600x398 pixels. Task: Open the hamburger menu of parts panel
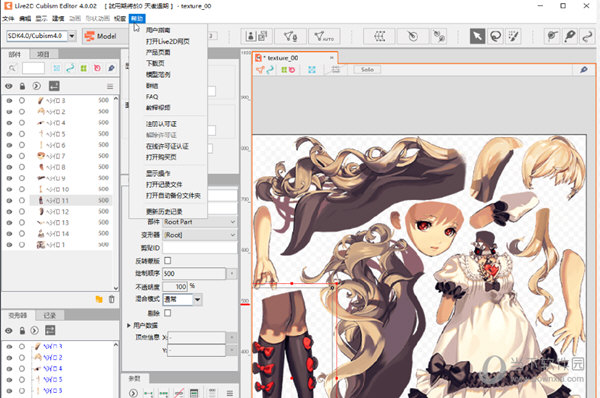110,86
